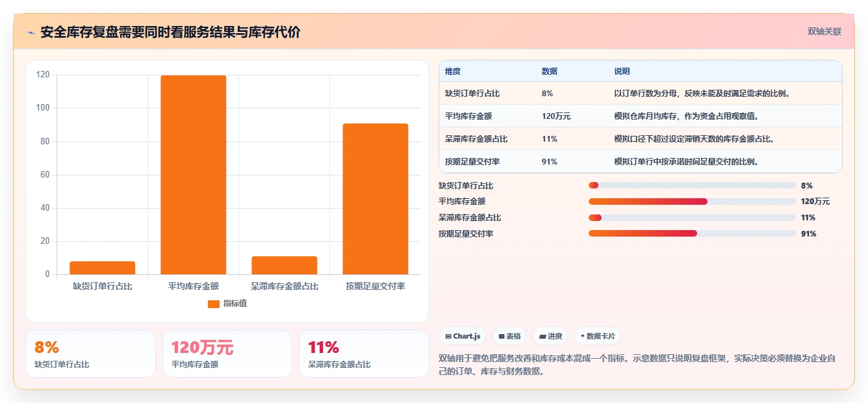Click the 双轴关联 badge in the header
Viewport: 868px width, 403px height.
tap(824, 32)
